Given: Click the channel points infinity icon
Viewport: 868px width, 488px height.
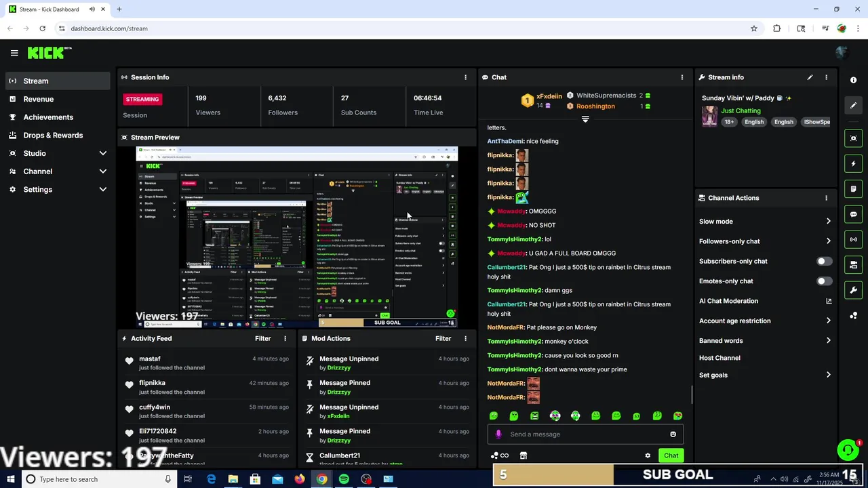Looking at the screenshot, I should point(500,455).
